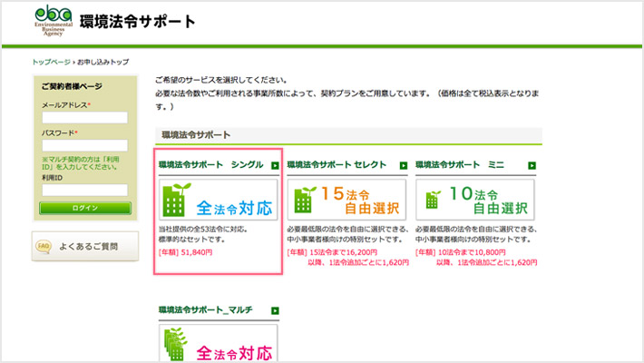The height and width of the screenshot is (363, 644).
Task: Open the 環境法令サポート セレクト title link
Action: click(338, 165)
